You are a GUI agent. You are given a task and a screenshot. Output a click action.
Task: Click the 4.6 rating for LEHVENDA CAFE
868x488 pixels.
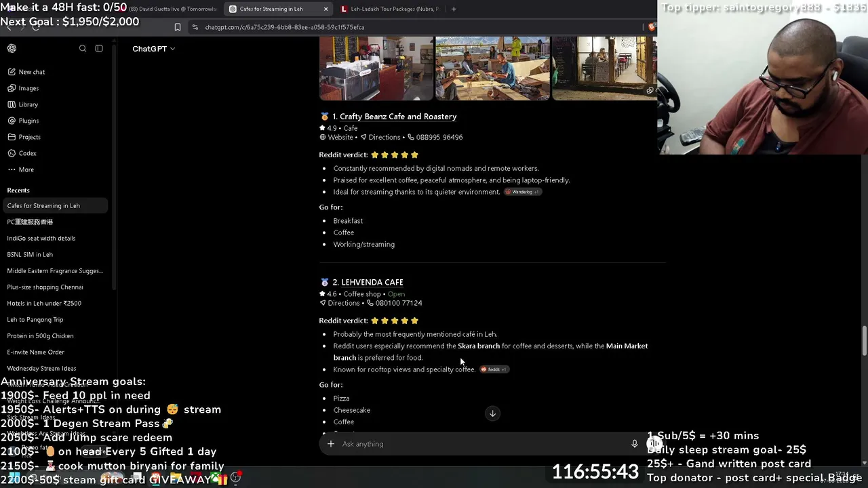pyautogui.click(x=328, y=294)
